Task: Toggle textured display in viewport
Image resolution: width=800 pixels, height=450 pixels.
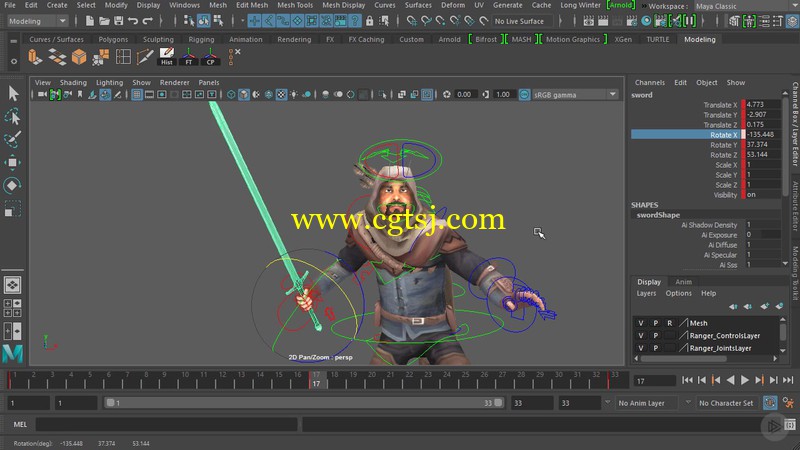Action: click(x=281, y=94)
